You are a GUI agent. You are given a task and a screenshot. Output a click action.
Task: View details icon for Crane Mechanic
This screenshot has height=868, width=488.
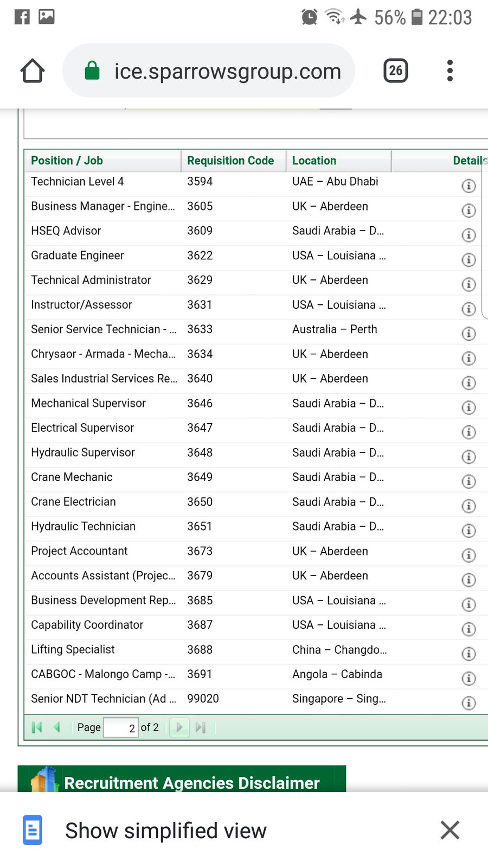(468, 482)
